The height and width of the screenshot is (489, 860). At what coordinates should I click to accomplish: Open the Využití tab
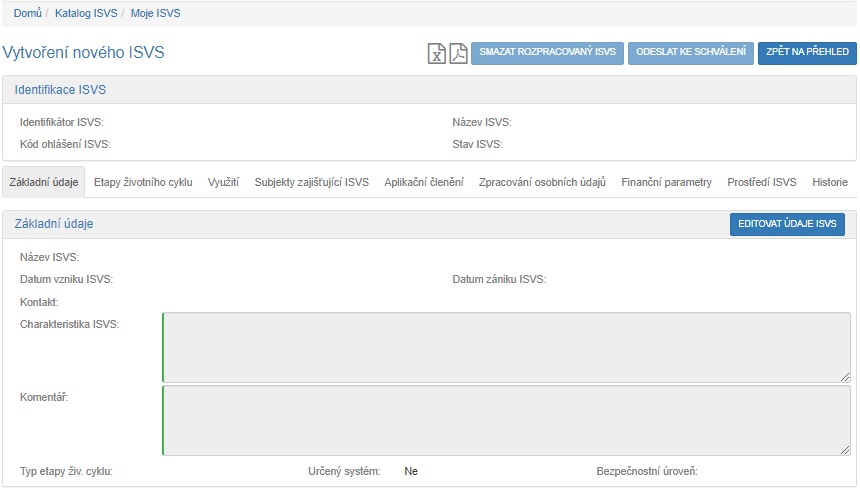223,182
